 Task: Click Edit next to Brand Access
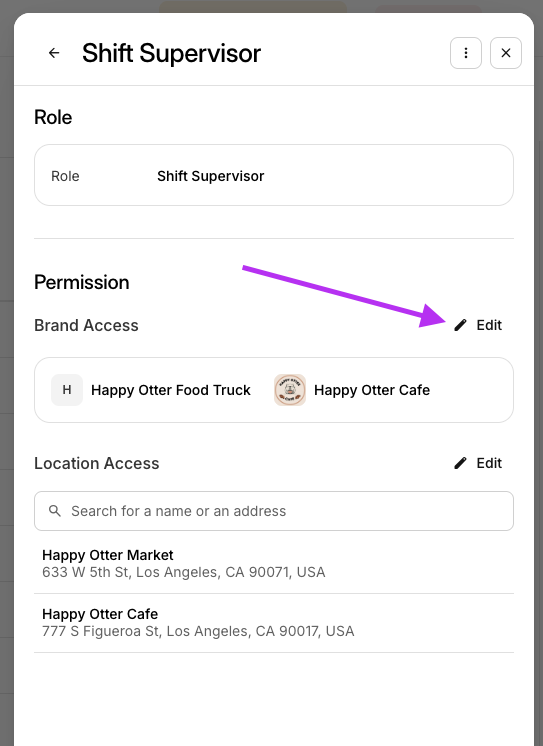point(489,325)
